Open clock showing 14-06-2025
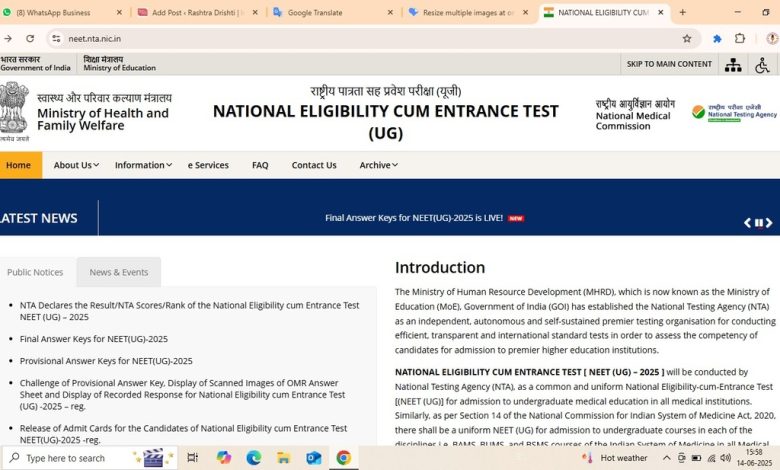 point(754,458)
